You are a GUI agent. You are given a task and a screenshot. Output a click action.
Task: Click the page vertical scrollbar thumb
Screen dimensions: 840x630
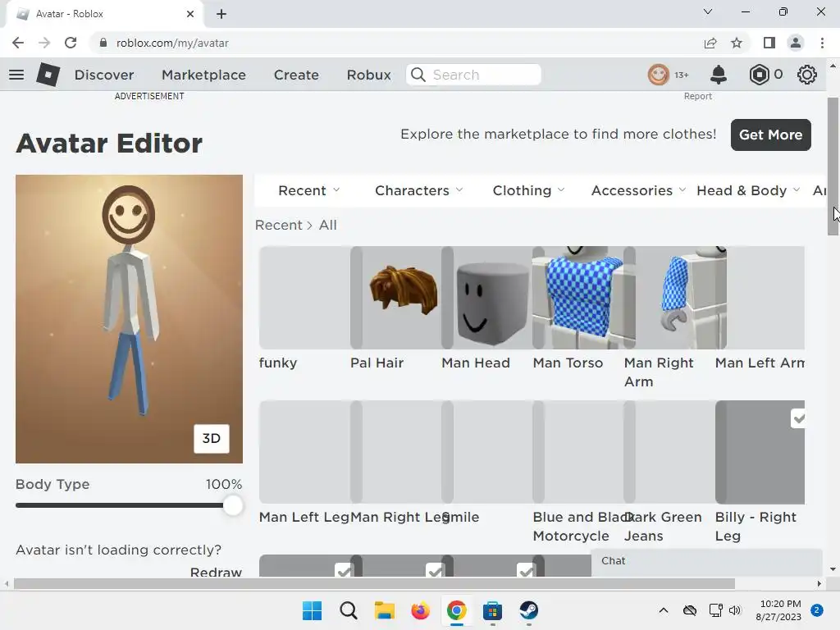833,166
